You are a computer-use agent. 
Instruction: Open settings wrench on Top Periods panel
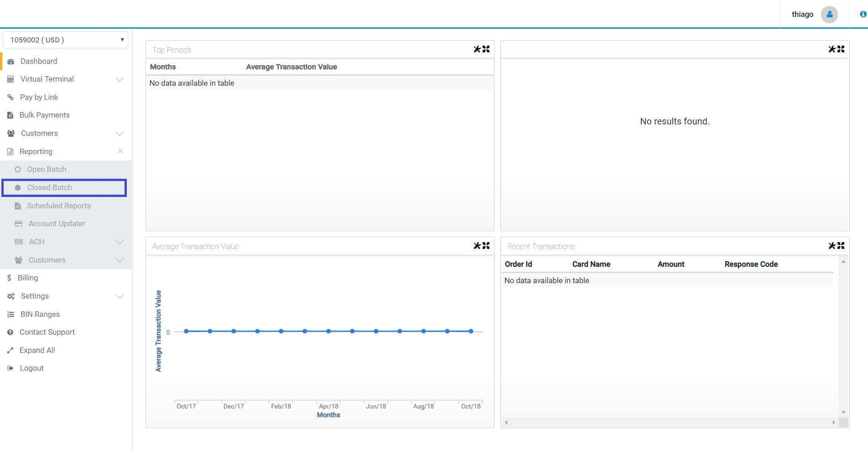(477, 49)
